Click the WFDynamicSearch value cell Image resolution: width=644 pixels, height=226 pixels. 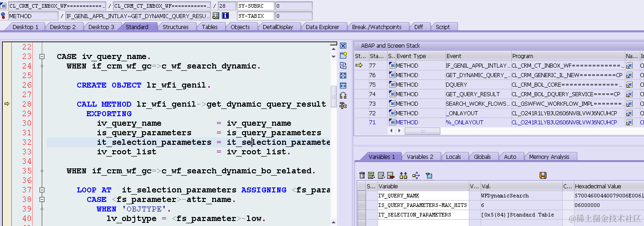(x=521, y=196)
